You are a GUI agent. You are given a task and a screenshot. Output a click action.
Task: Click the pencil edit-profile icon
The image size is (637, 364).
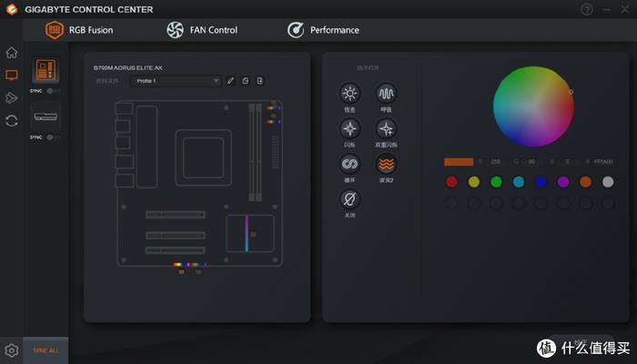click(230, 81)
